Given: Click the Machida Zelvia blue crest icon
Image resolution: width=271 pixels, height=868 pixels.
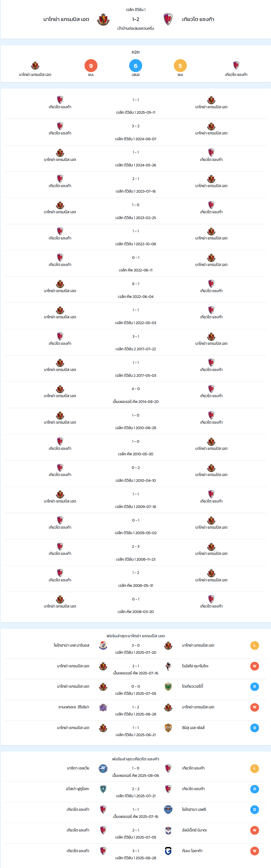Looking at the screenshot, I should 103,768.
